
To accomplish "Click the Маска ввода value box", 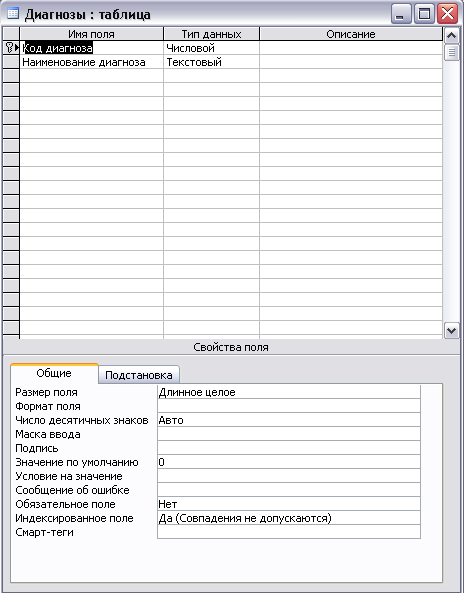I will click(289, 434).
